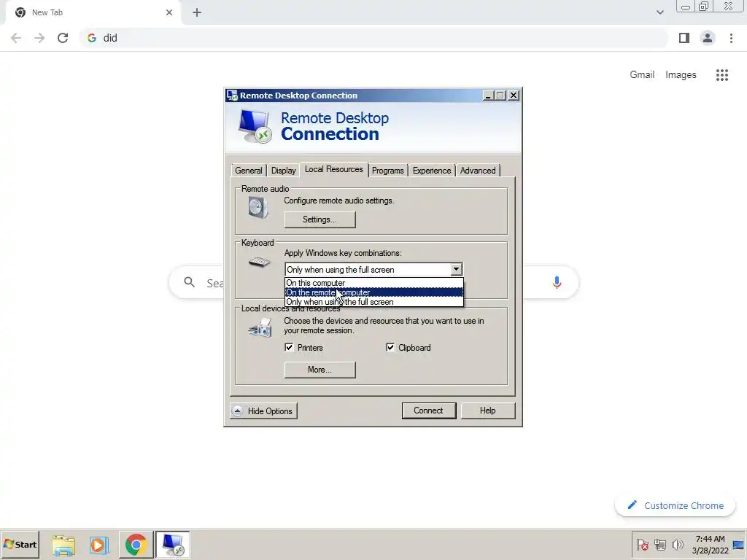Start voice search with microphone
Viewport: 747px width, 560px height.
557,282
